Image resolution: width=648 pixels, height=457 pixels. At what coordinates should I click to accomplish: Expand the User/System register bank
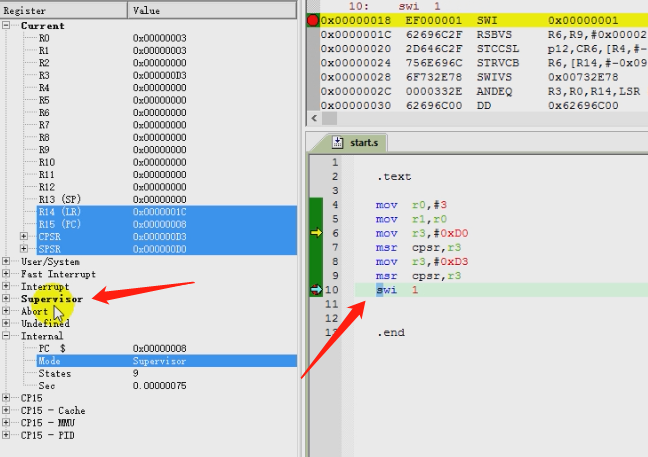(8, 261)
